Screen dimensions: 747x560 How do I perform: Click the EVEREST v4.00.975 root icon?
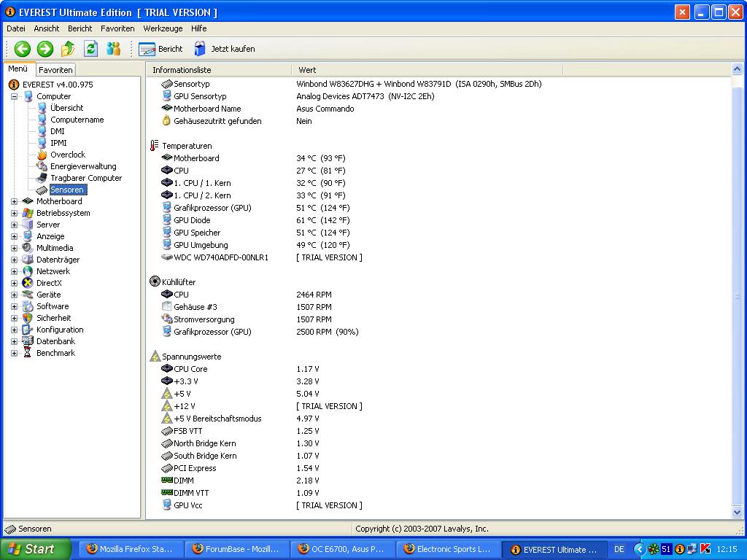tap(14, 85)
